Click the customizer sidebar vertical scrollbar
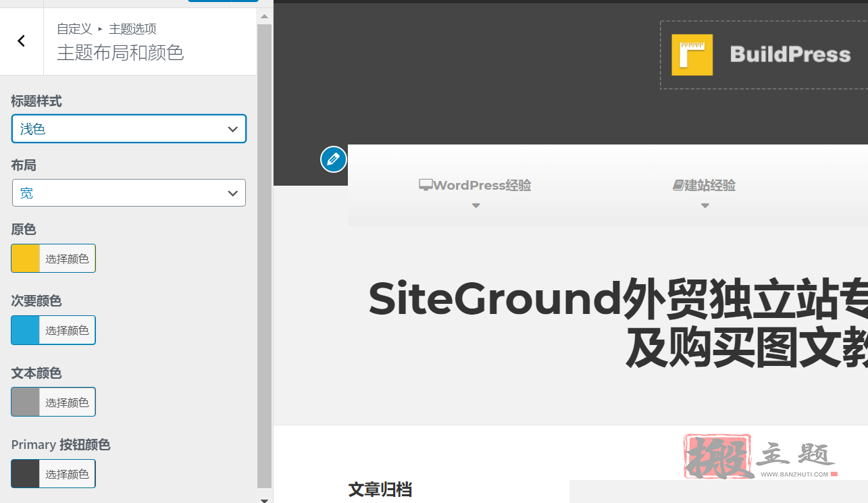Image resolution: width=868 pixels, height=503 pixels. coord(264,257)
